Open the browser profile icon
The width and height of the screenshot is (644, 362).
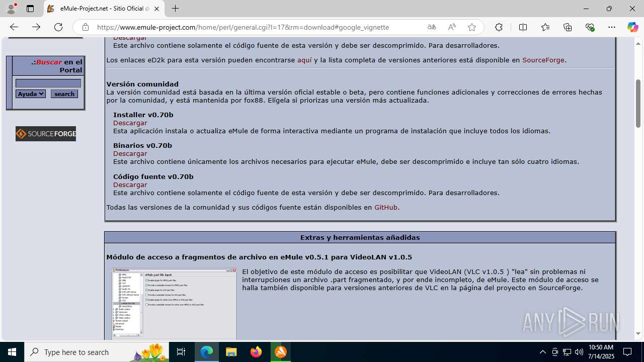point(11,9)
